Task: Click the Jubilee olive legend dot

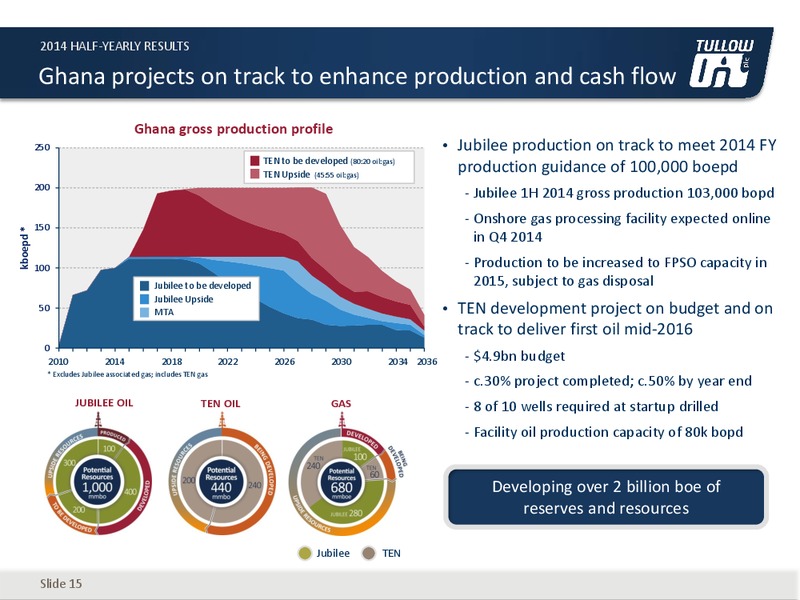Action: pos(305,554)
